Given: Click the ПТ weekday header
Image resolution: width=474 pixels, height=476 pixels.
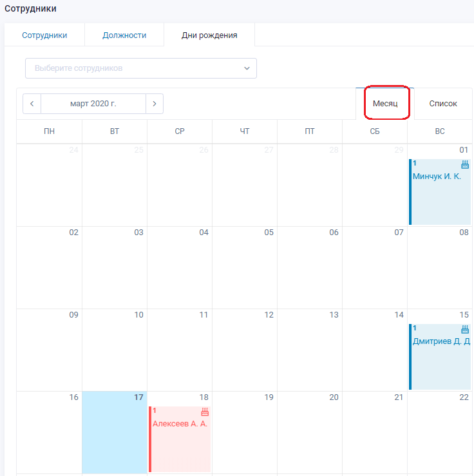Looking at the screenshot, I should pyautogui.click(x=310, y=131).
